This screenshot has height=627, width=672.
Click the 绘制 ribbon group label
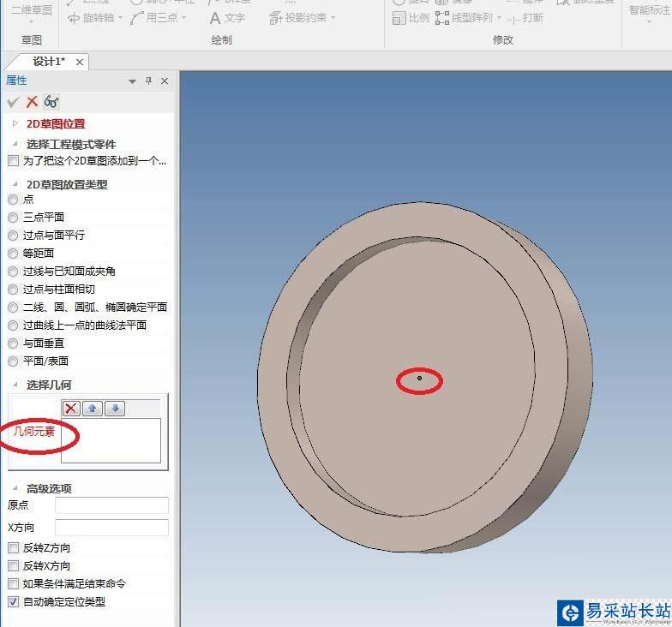coord(221,40)
